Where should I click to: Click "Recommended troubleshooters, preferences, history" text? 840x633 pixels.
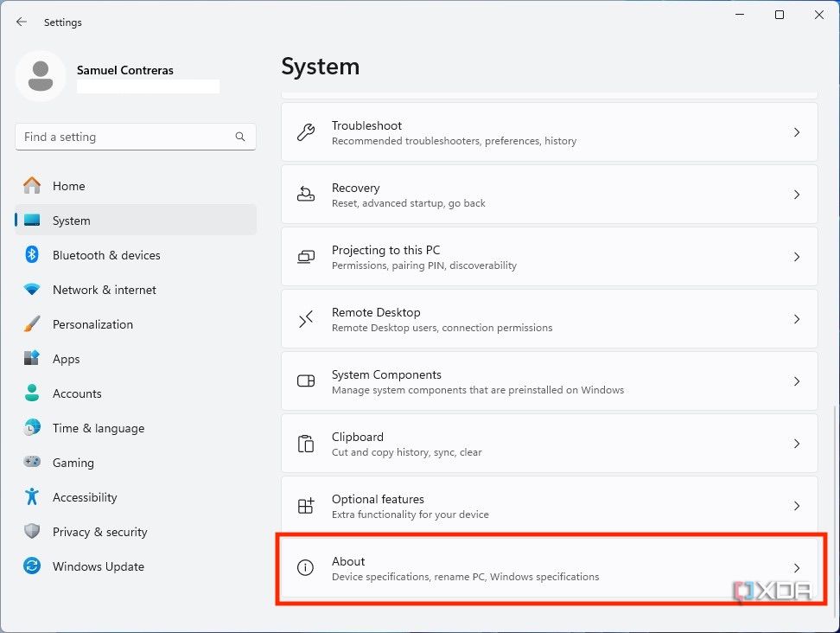click(x=454, y=141)
